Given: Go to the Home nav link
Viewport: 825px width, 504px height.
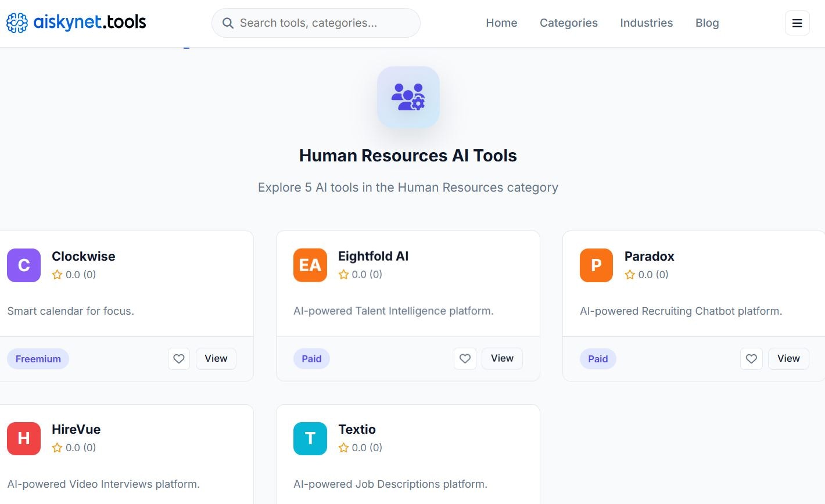Looking at the screenshot, I should tap(501, 23).
